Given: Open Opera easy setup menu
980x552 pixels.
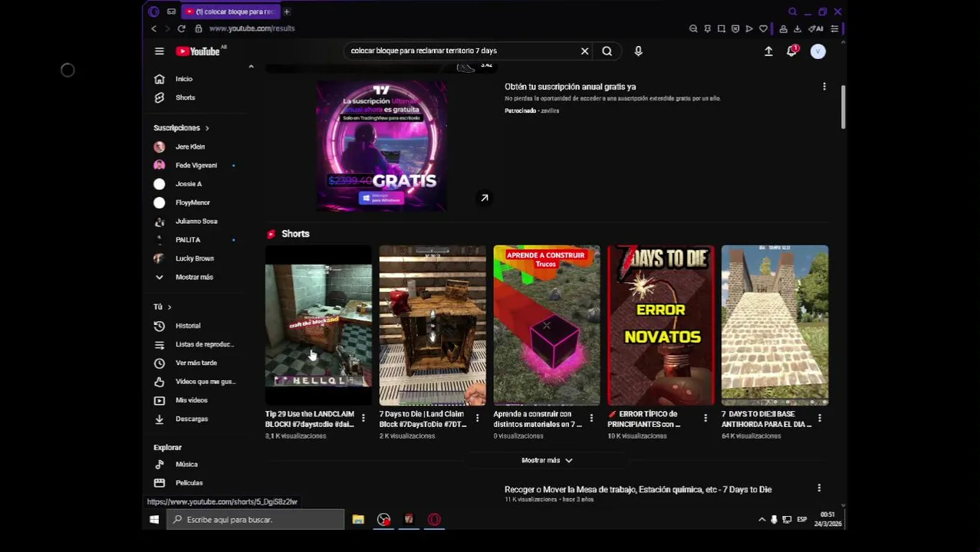Looking at the screenshot, I should coord(834,28).
